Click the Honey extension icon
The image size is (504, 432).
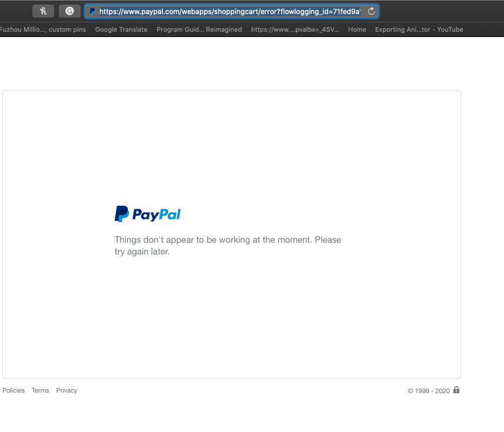(x=43, y=11)
